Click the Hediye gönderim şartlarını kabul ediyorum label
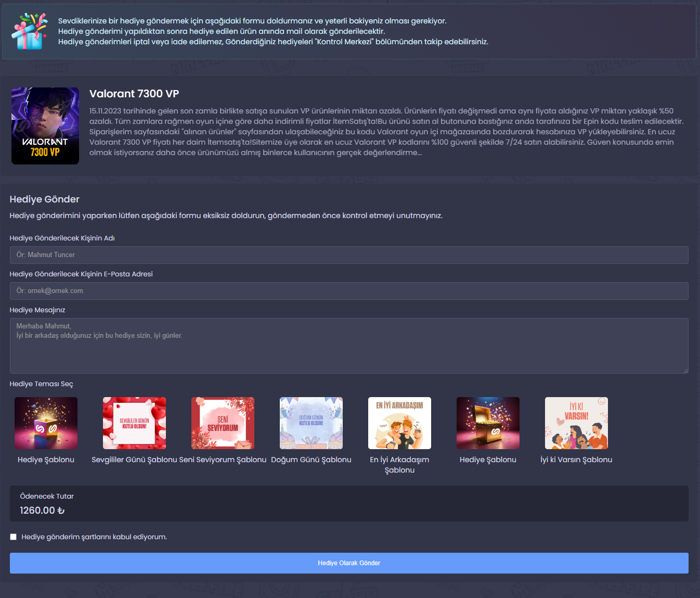The height and width of the screenshot is (598, 700). click(x=94, y=537)
